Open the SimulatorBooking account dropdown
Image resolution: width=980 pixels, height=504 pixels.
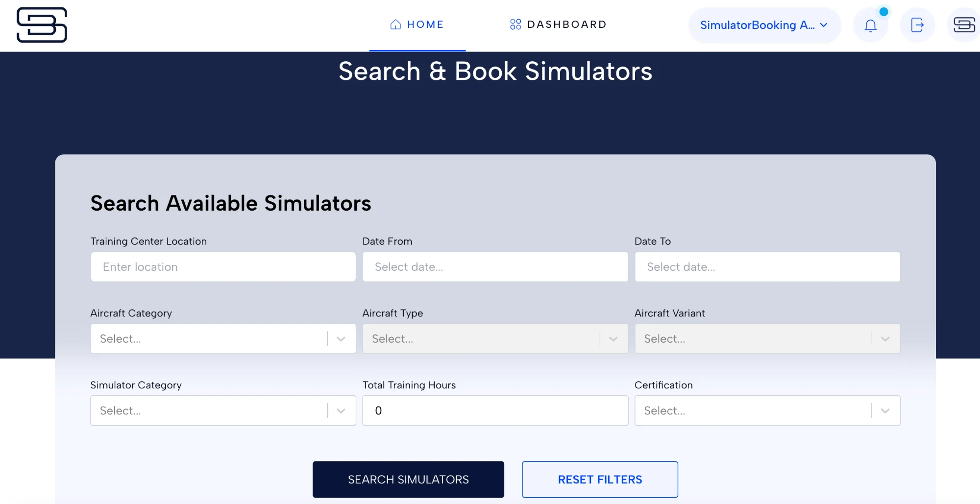(x=764, y=25)
